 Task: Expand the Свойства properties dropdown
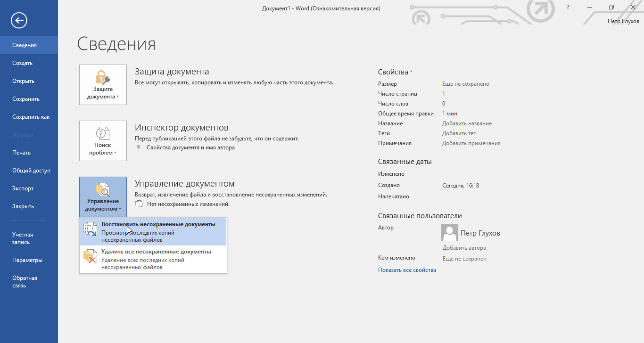pyautogui.click(x=395, y=72)
